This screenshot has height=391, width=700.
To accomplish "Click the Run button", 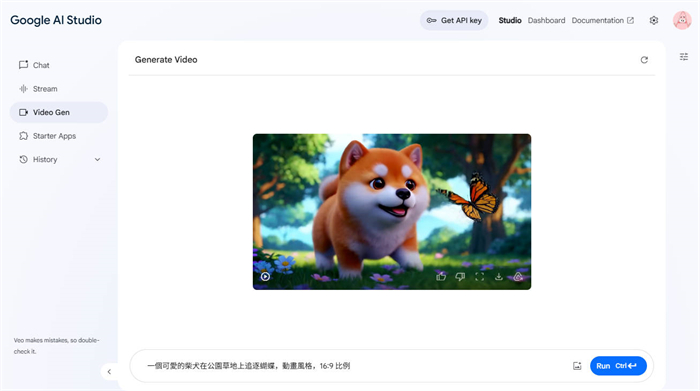I will [618, 366].
